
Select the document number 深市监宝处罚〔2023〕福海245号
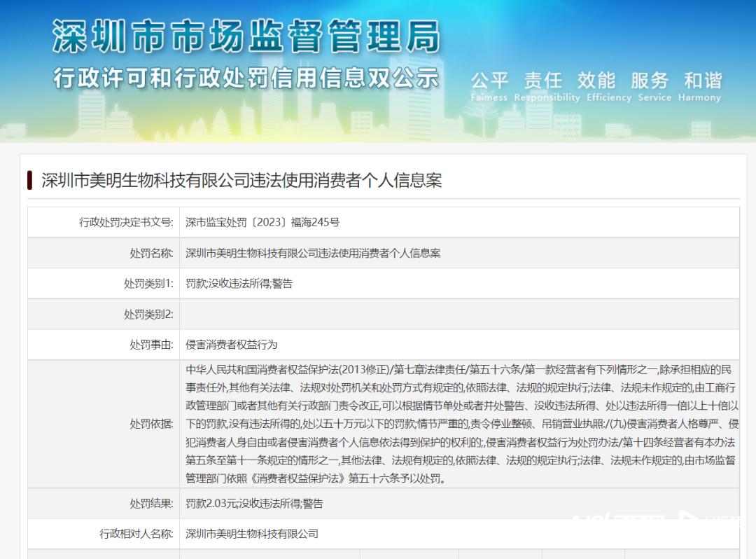[x=262, y=223]
